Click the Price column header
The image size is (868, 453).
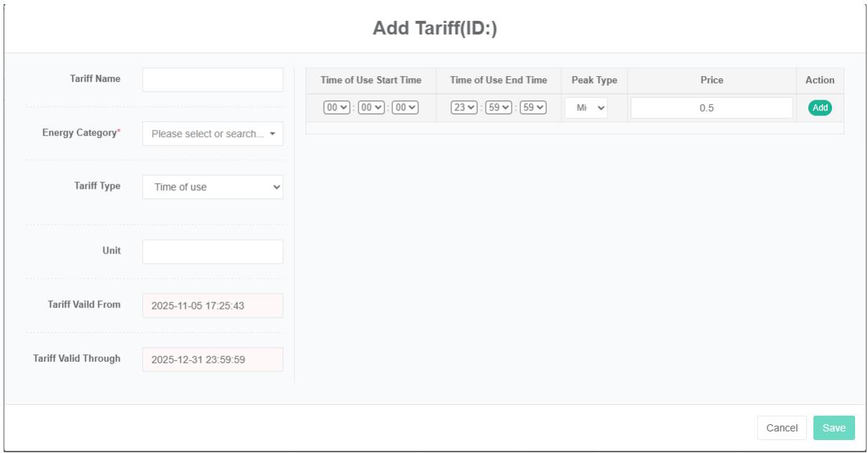point(711,80)
